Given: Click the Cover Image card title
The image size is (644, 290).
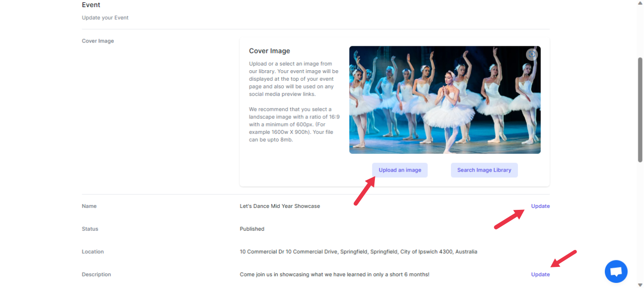Looking at the screenshot, I should click(x=270, y=51).
